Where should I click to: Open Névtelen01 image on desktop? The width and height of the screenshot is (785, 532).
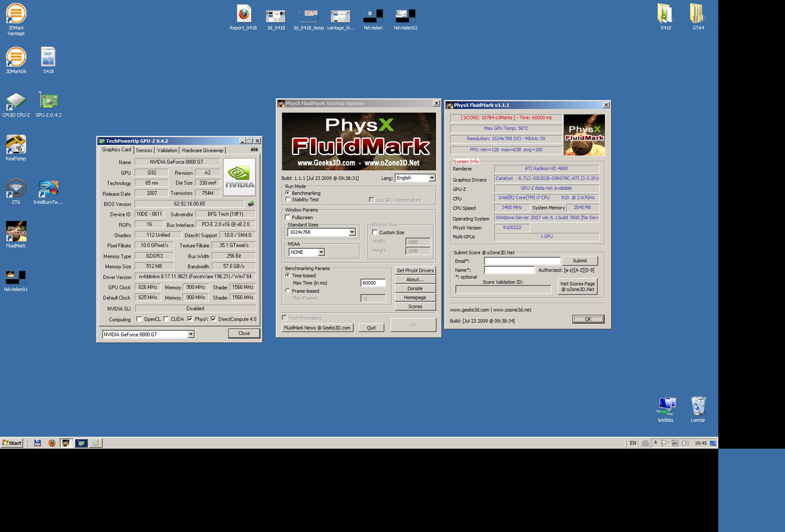tap(16, 280)
